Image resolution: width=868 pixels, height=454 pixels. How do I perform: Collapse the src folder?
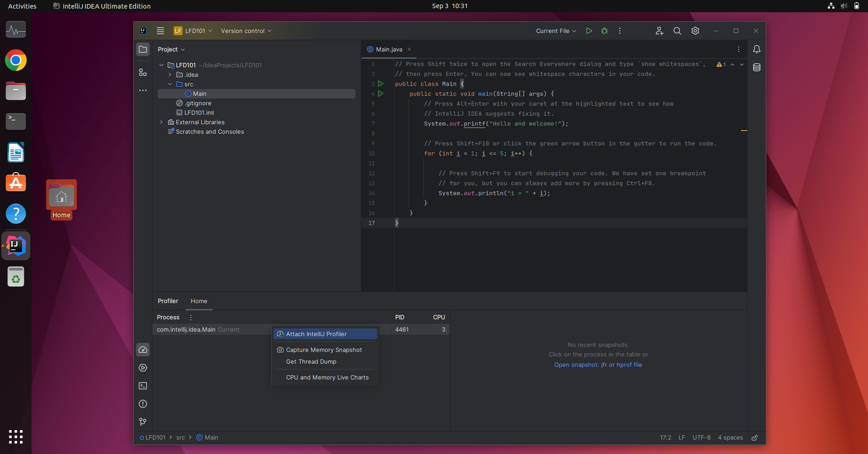(x=170, y=84)
